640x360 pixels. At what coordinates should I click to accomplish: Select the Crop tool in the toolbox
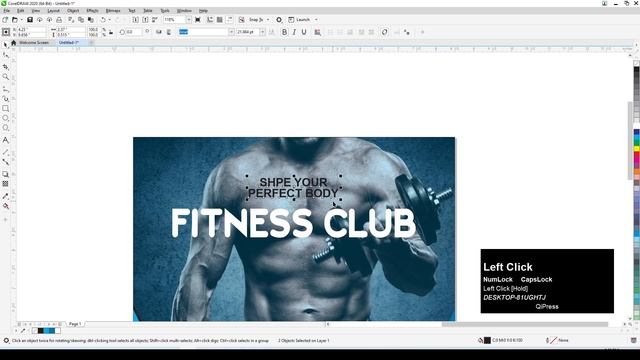(6, 67)
